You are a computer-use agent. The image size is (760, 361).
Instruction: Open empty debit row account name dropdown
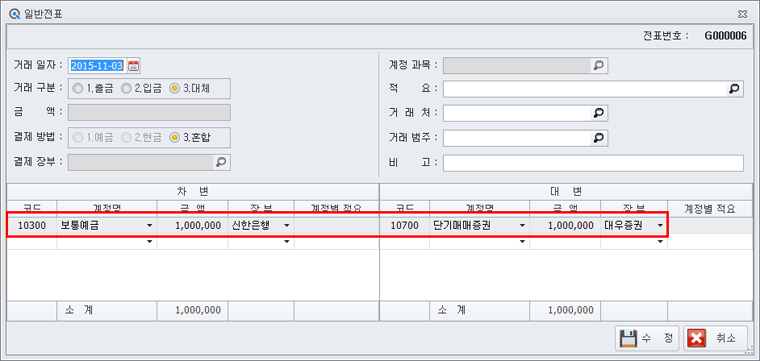pos(149,241)
